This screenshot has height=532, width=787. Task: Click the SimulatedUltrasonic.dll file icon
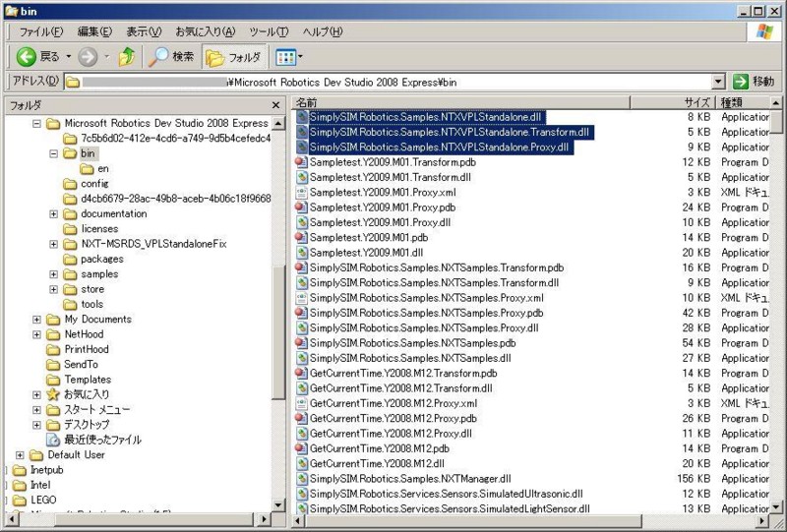click(x=301, y=494)
